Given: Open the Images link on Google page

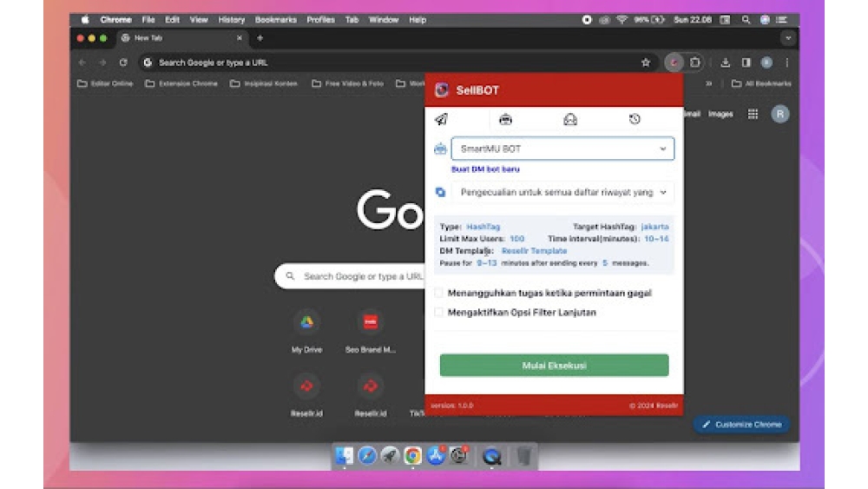Looking at the screenshot, I should (720, 114).
